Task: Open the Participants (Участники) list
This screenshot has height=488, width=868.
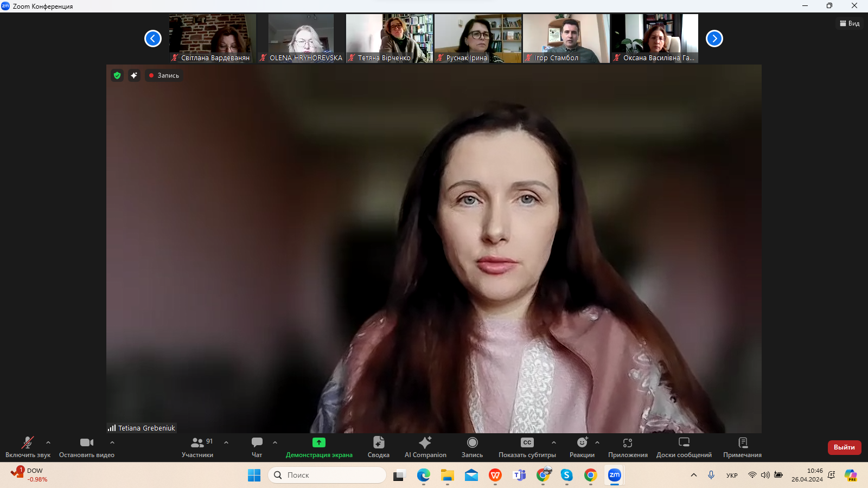Action: pos(197,447)
